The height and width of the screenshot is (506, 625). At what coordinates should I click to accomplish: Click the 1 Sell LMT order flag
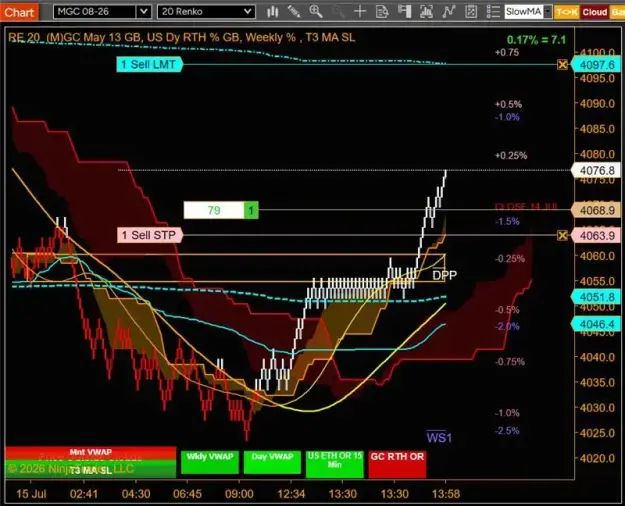coord(149,64)
